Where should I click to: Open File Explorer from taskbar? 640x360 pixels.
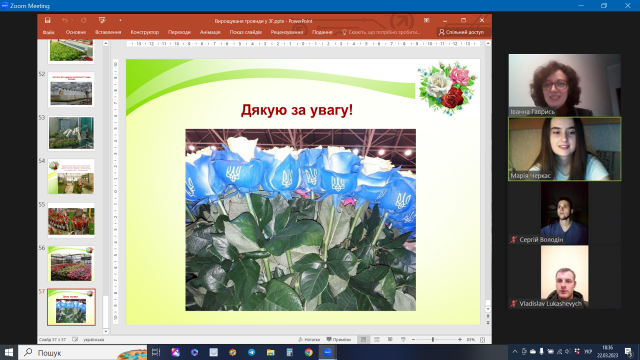[271, 352]
